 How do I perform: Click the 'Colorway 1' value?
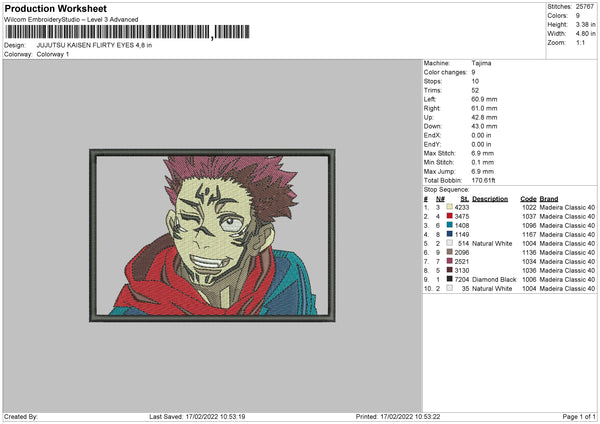tap(53, 54)
